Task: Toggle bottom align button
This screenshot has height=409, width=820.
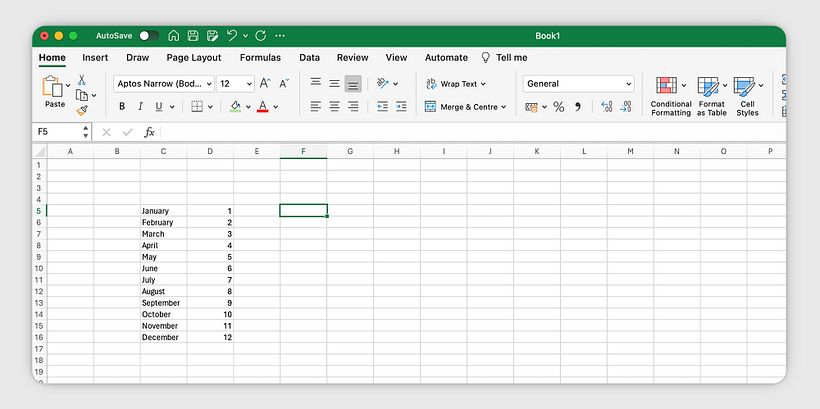Action: tap(353, 83)
